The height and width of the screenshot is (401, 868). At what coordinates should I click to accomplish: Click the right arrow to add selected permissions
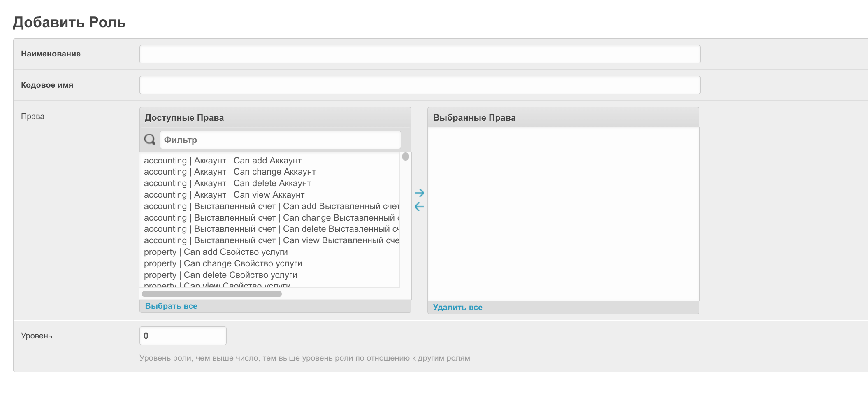(419, 193)
